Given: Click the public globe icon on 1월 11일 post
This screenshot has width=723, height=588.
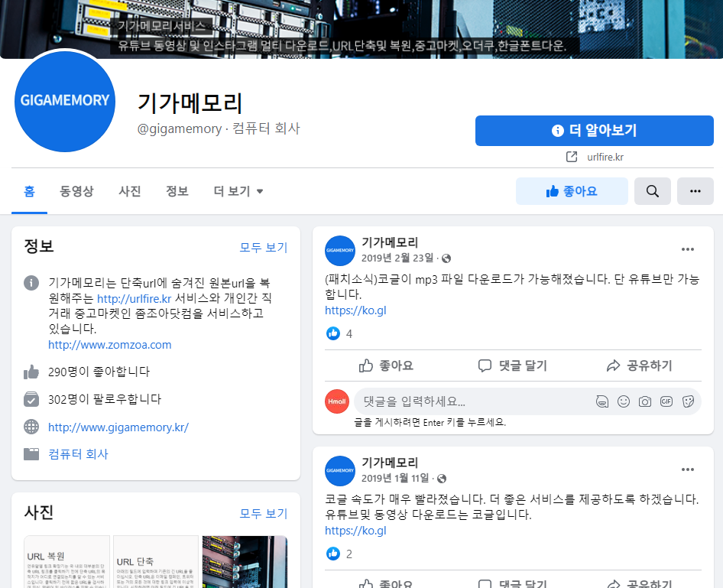Looking at the screenshot, I should pyautogui.click(x=442, y=478).
